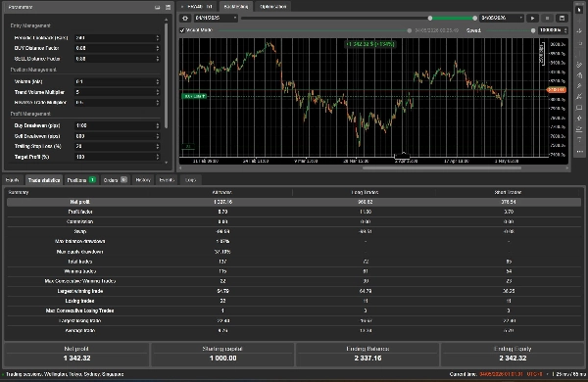588x382 pixels.
Task: Start the backtest with the play button
Action: 532,18
